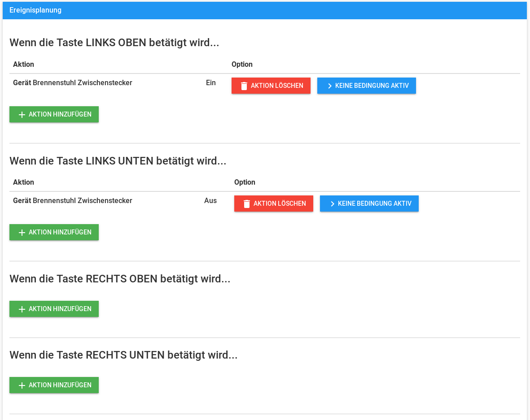
Task: Click the trash icon for LINKS OBEN action
Action: (244, 86)
